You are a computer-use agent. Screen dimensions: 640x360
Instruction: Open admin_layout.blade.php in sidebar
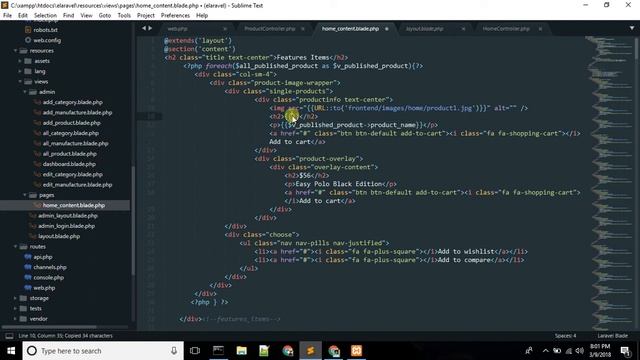pos(68,216)
